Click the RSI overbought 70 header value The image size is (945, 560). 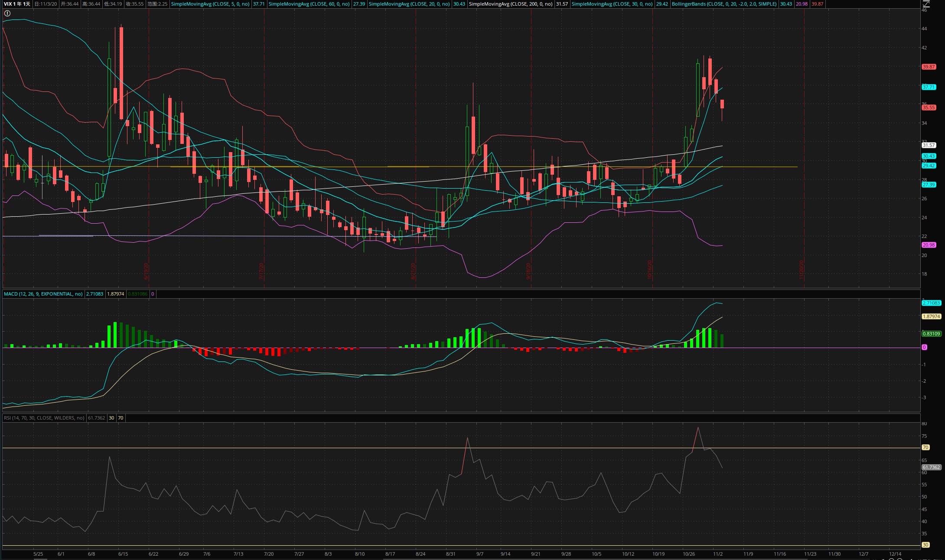click(x=121, y=418)
